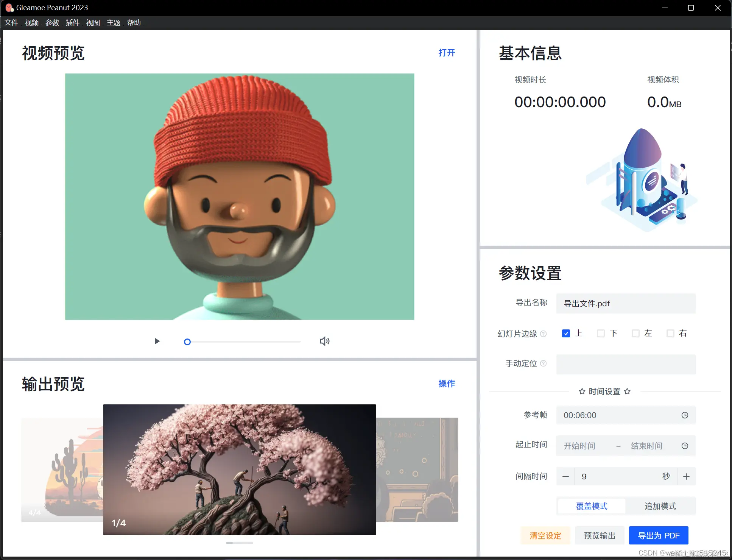Click the play button under the video preview
732x560 pixels.
click(x=157, y=341)
